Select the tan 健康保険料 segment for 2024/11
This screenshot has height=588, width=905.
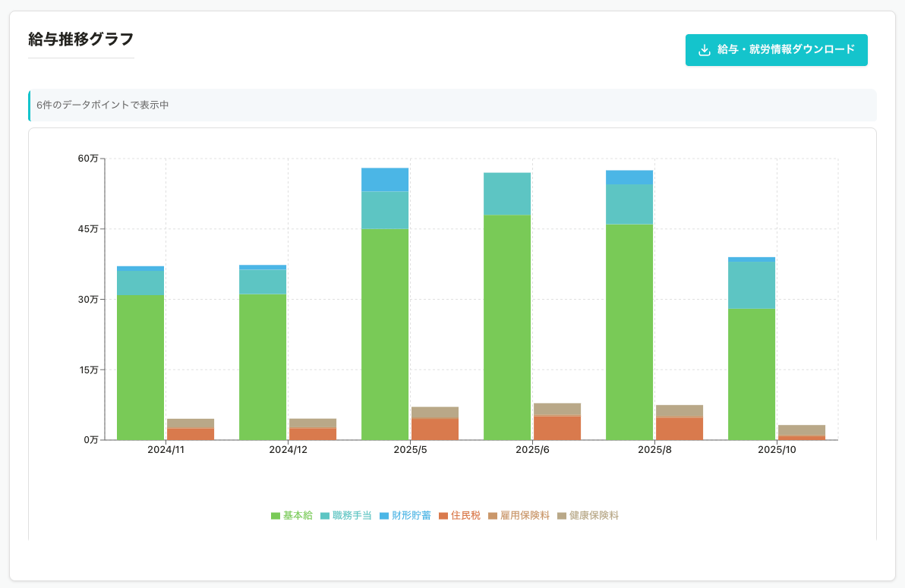click(191, 423)
